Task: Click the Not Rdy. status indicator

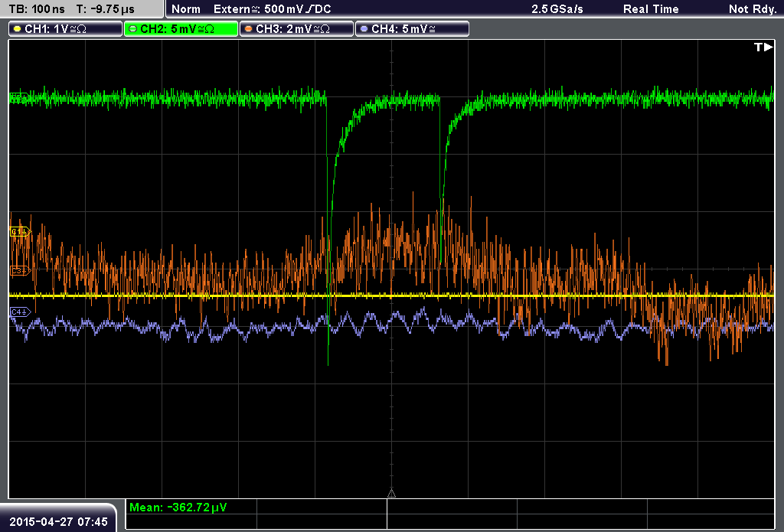Action: tap(753, 9)
